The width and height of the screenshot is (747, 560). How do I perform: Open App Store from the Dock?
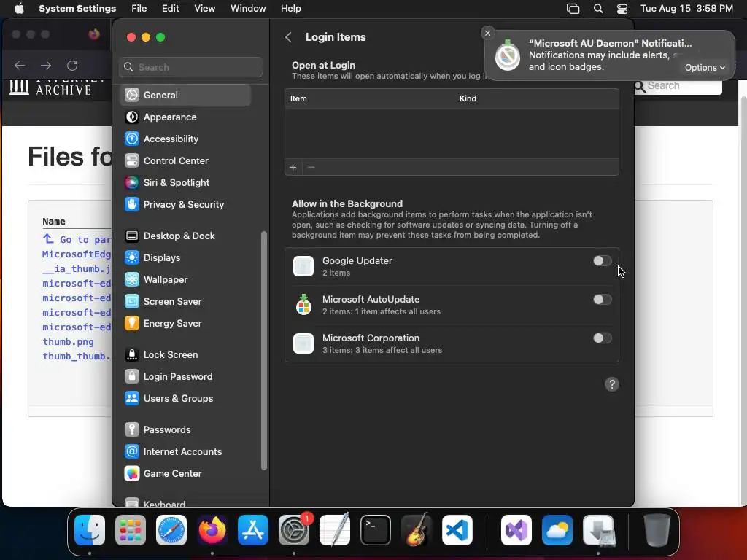coord(253,530)
